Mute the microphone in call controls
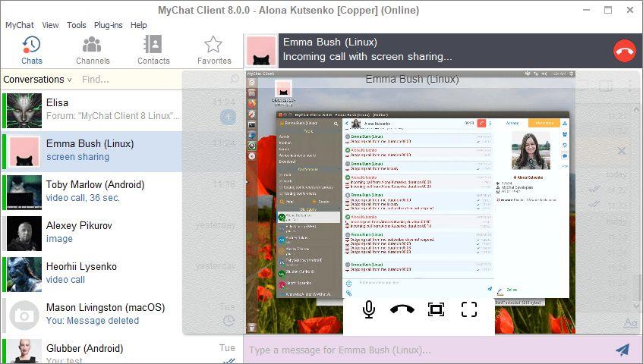Screen dimensions: 643x364 369,309
